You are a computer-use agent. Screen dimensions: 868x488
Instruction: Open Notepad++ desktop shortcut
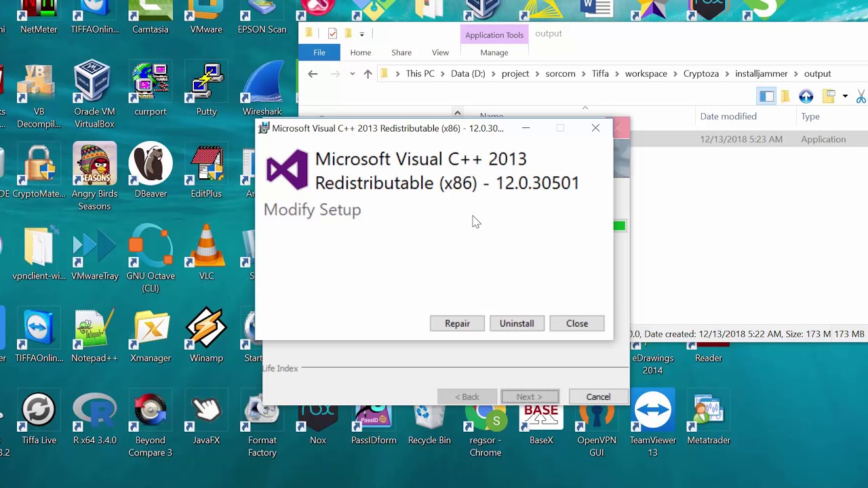tap(94, 335)
